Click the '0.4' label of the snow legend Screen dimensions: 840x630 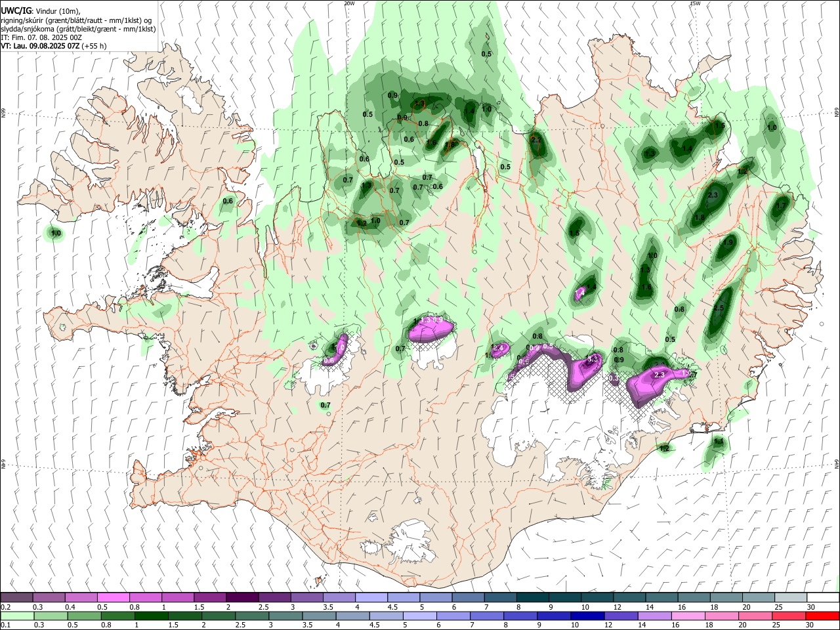(x=70, y=607)
